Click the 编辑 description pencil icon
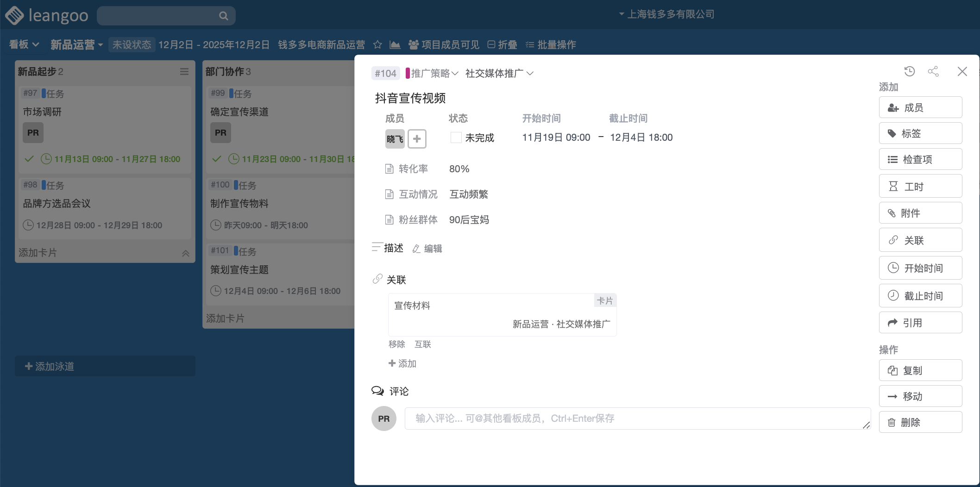The height and width of the screenshot is (487, 980). 416,249
